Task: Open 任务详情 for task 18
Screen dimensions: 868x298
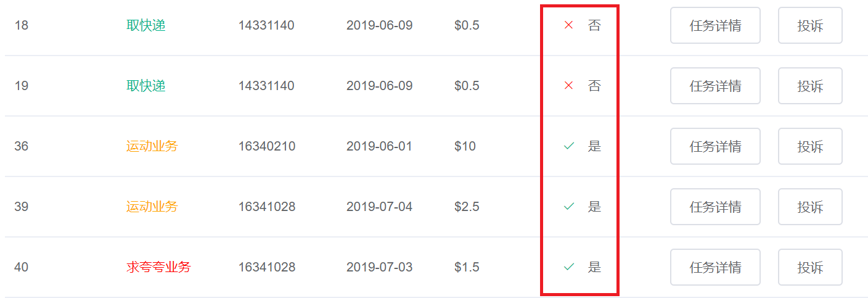Action: click(x=715, y=25)
